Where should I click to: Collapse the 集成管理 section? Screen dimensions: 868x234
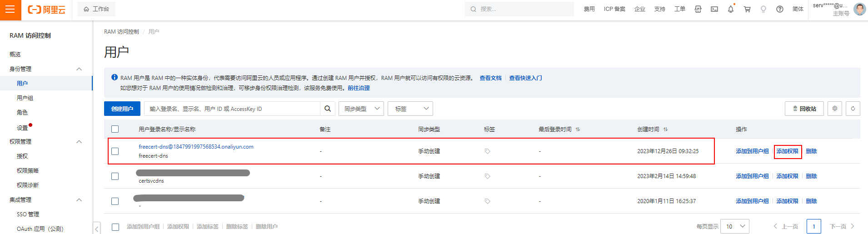click(x=79, y=200)
